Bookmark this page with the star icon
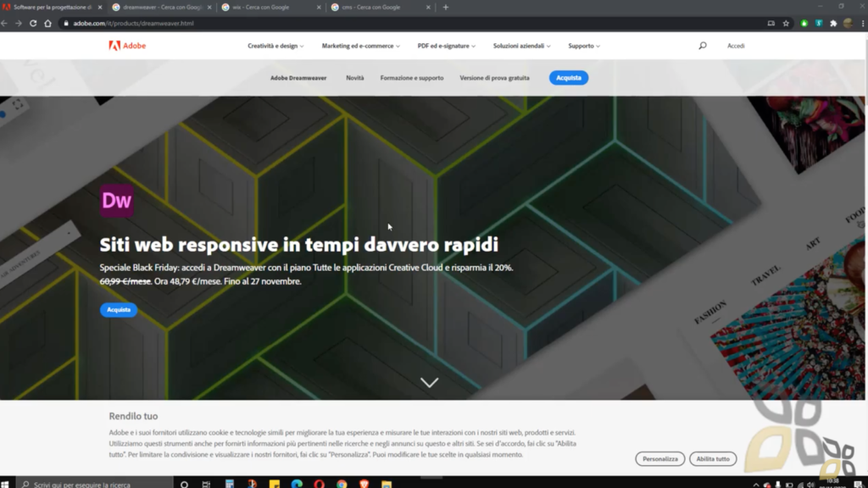Viewport: 868px width, 488px height. coord(786,23)
